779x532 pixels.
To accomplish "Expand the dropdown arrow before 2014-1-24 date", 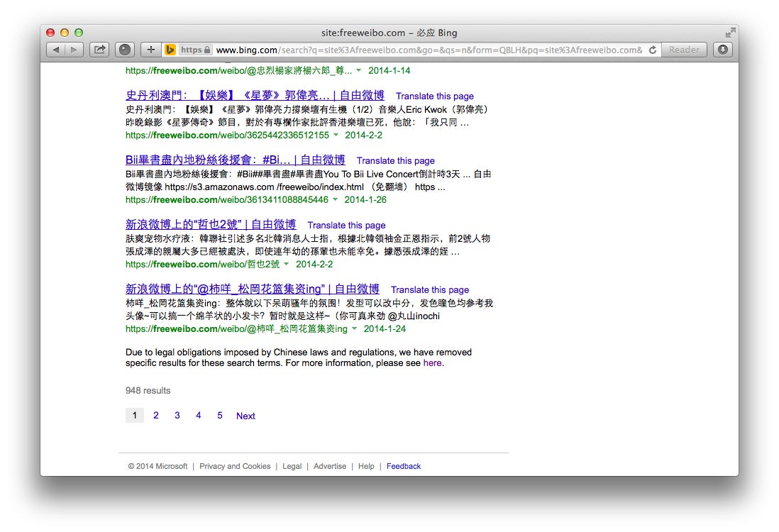I will (x=354, y=329).
